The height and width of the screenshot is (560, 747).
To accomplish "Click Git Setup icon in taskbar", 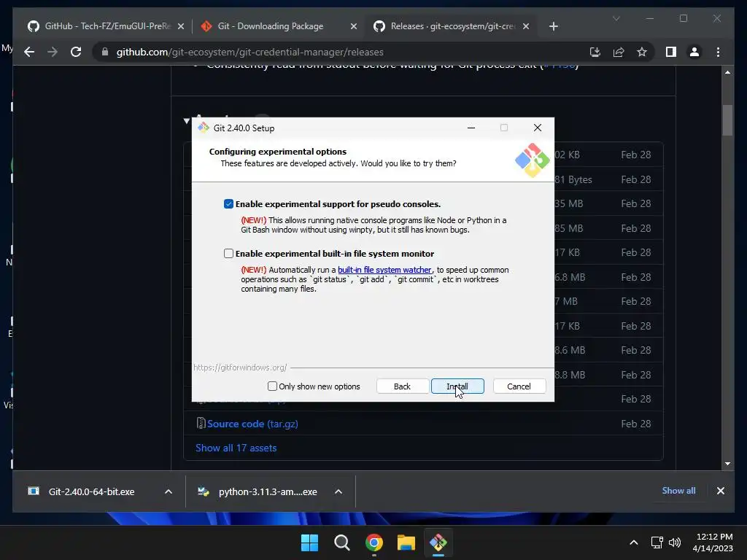I will 438,542.
